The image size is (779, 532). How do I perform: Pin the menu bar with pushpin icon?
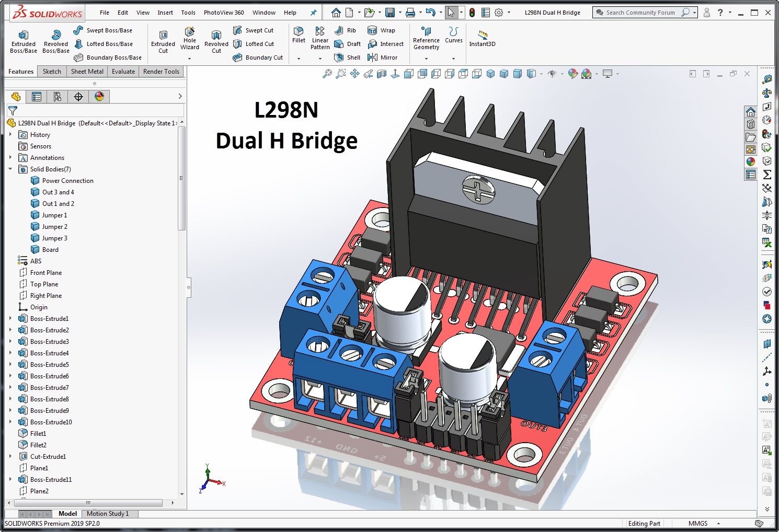point(314,13)
